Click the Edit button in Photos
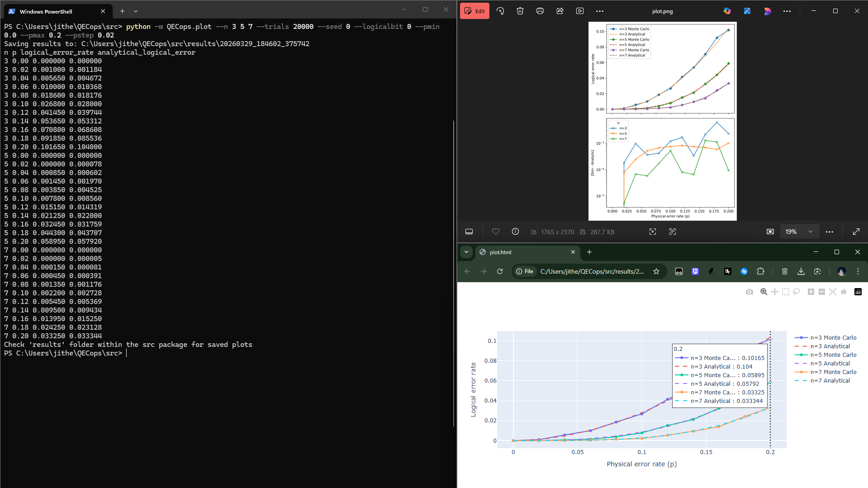 474,11
